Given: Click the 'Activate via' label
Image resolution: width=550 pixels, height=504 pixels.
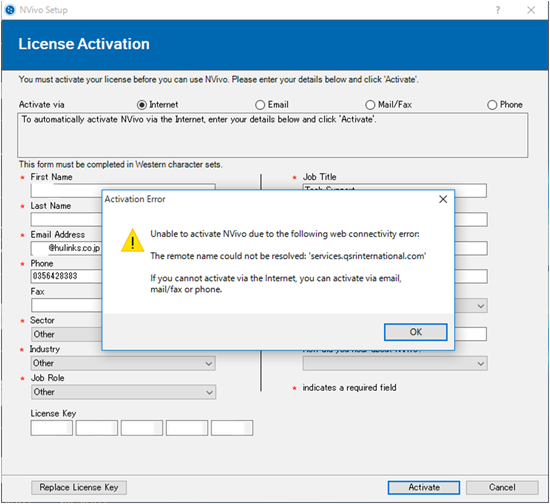Looking at the screenshot, I should pyautogui.click(x=42, y=105).
